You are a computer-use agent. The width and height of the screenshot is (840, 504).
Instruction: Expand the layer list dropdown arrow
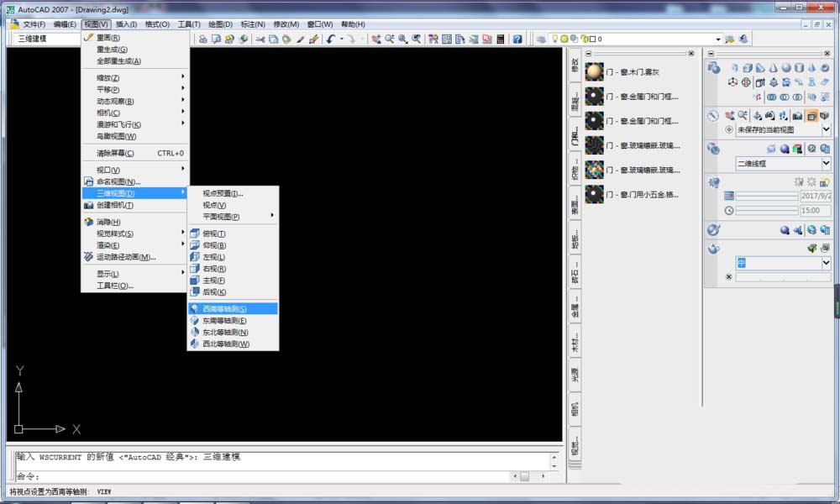click(x=718, y=39)
